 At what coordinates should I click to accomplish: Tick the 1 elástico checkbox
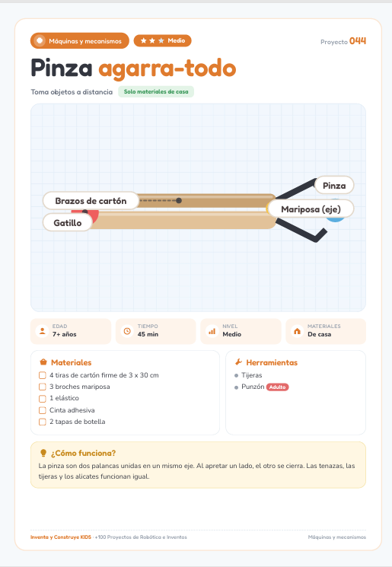[x=43, y=399]
